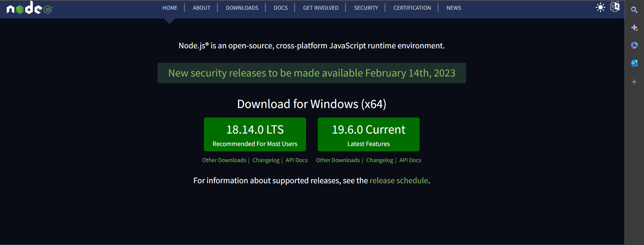Screen dimensions: 644x245
Task: Open the security releases announcement banner
Action: click(312, 73)
